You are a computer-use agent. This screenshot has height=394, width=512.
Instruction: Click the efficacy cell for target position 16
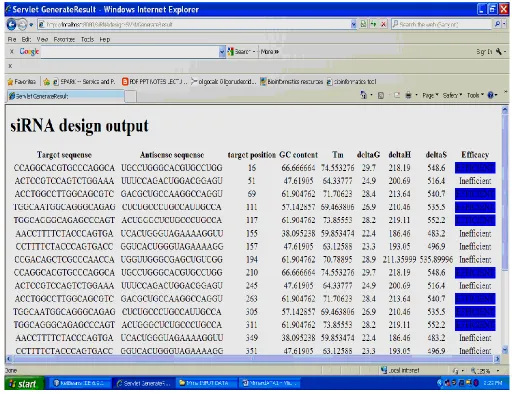pyautogui.click(x=475, y=168)
